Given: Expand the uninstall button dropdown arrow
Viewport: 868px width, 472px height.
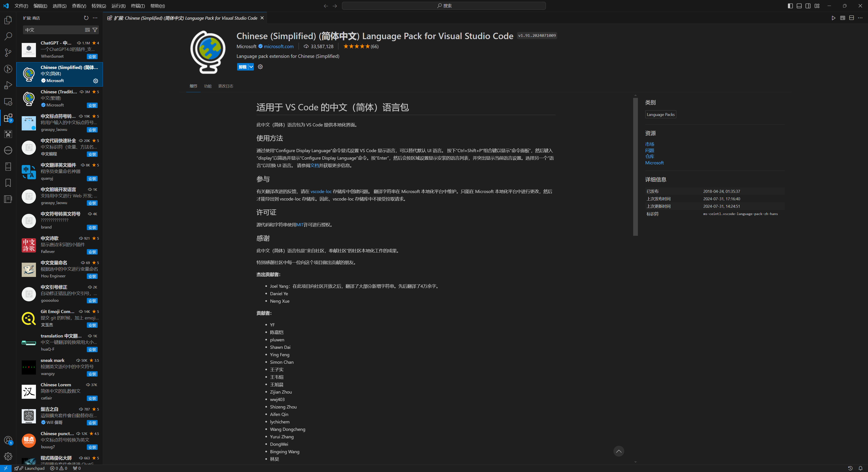Looking at the screenshot, I should pyautogui.click(x=251, y=67).
